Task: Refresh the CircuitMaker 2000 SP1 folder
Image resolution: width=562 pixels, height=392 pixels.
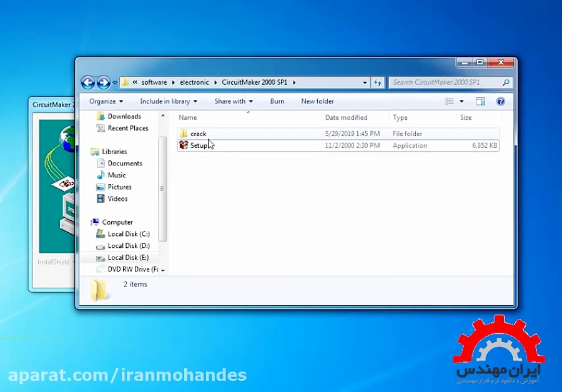Action: 377,82
